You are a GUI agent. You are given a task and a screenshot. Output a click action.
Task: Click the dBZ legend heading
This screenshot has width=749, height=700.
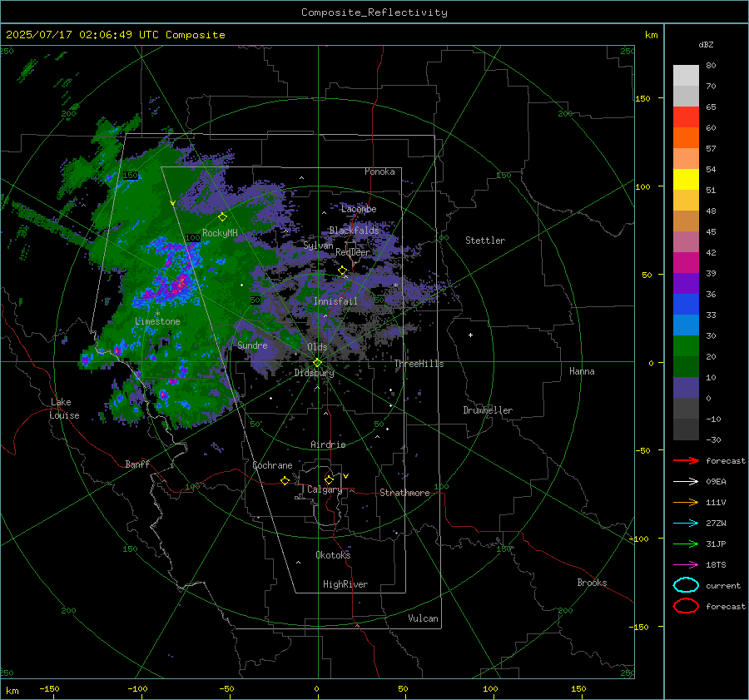(x=706, y=44)
